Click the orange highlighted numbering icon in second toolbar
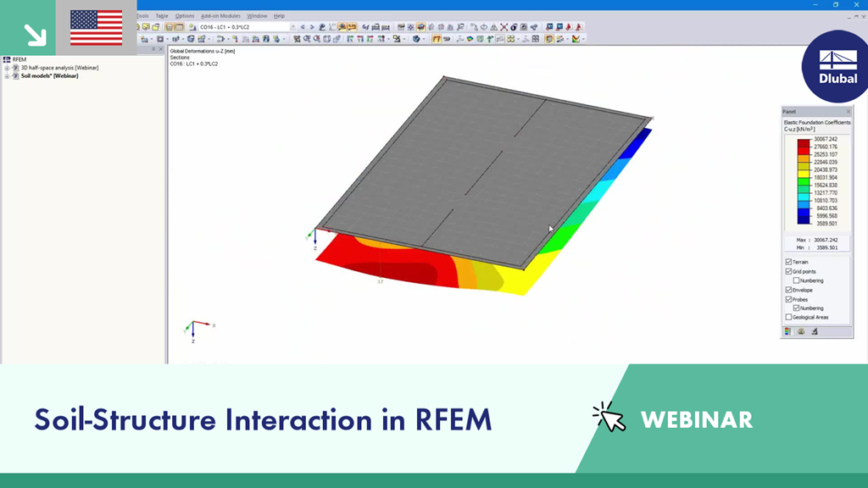The image size is (868, 488). coord(437,39)
